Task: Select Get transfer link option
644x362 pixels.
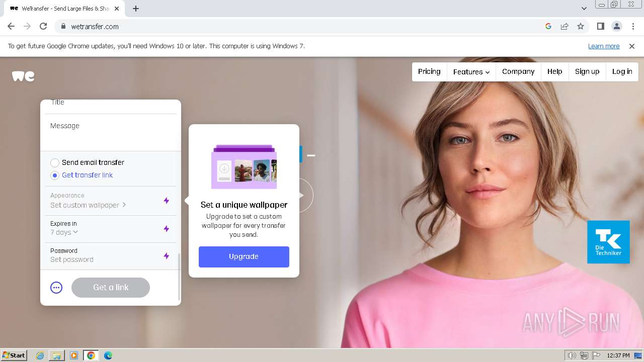Action: point(82,175)
